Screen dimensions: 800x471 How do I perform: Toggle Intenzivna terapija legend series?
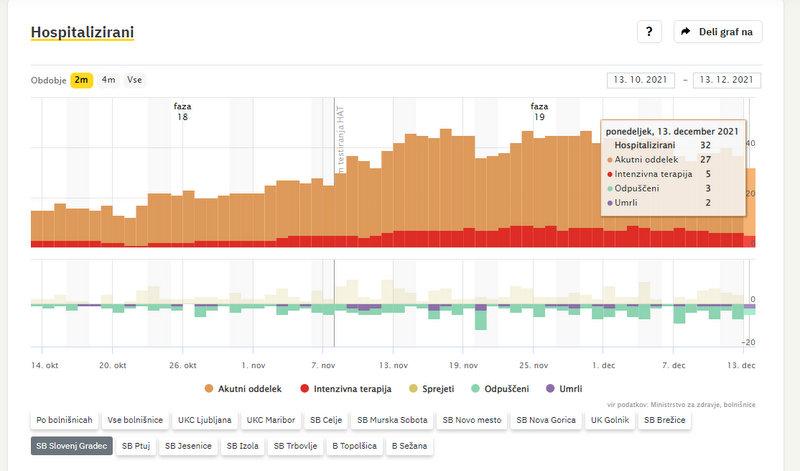pos(346,388)
